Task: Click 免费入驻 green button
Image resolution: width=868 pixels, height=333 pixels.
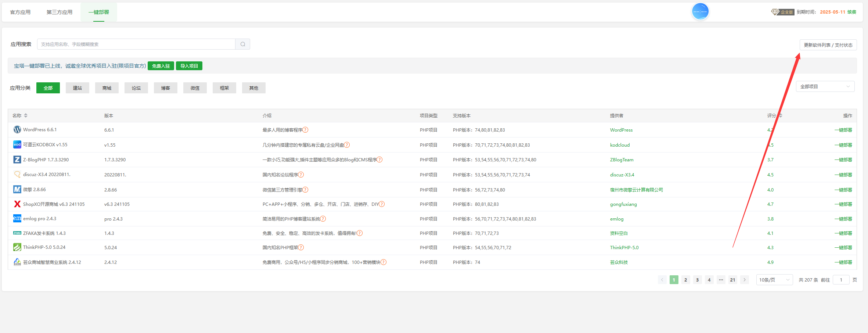Action: click(x=161, y=66)
